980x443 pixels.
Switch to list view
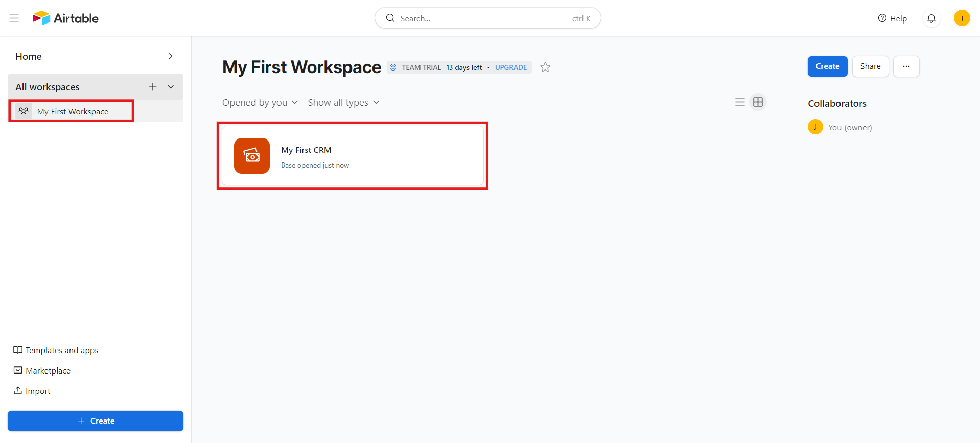[740, 102]
